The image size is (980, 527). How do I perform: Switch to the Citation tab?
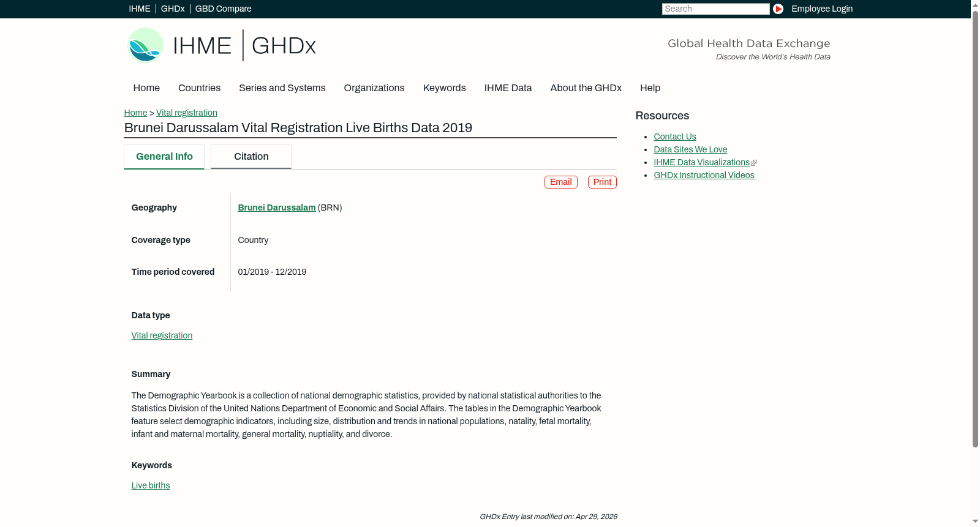[251, 157]
